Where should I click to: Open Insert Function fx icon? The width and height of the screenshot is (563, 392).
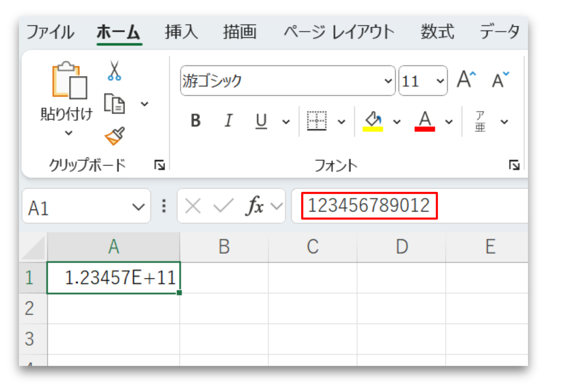coord(255,205)
